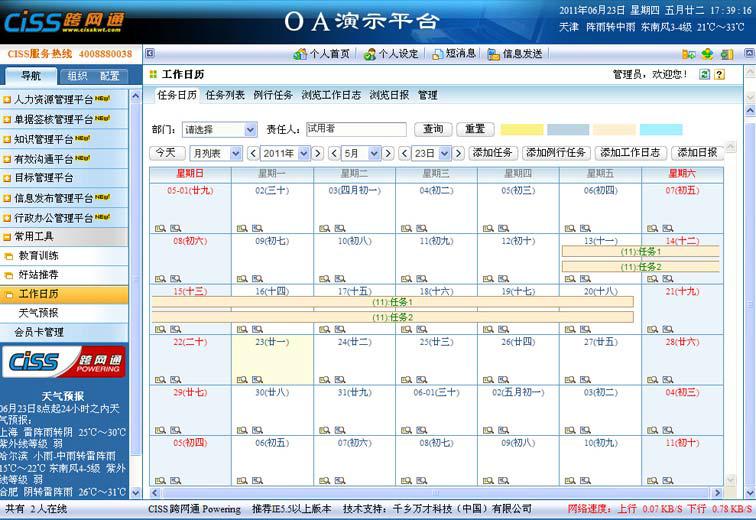Click the yellow legend color swatch
This screenshot has height=520, width=756.
[522, 129]
